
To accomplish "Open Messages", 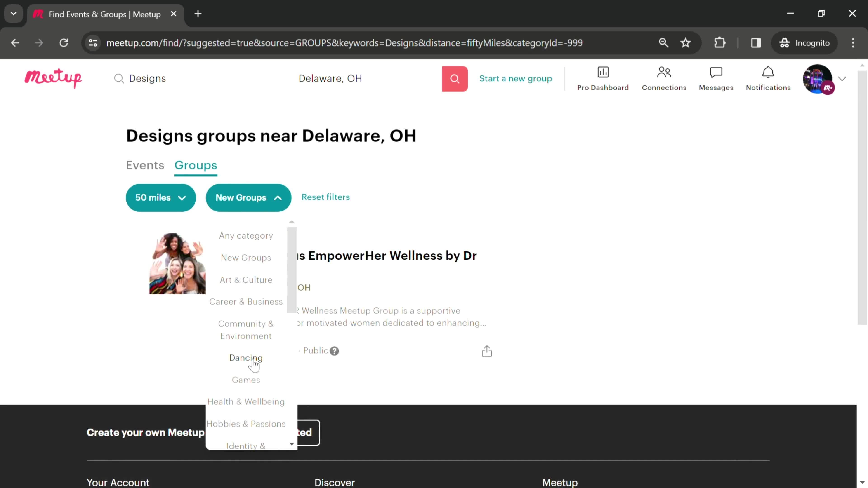I will tap(716, 79).
